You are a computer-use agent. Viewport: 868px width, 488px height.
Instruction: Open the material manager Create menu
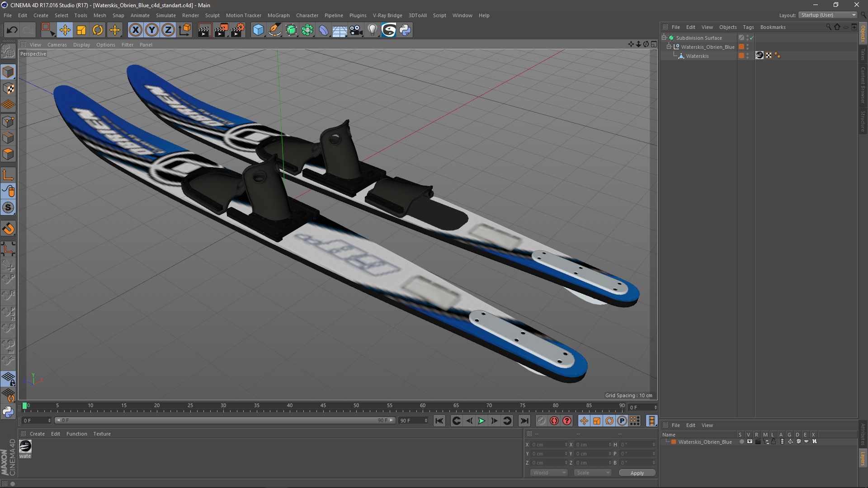tap(37, 434)
